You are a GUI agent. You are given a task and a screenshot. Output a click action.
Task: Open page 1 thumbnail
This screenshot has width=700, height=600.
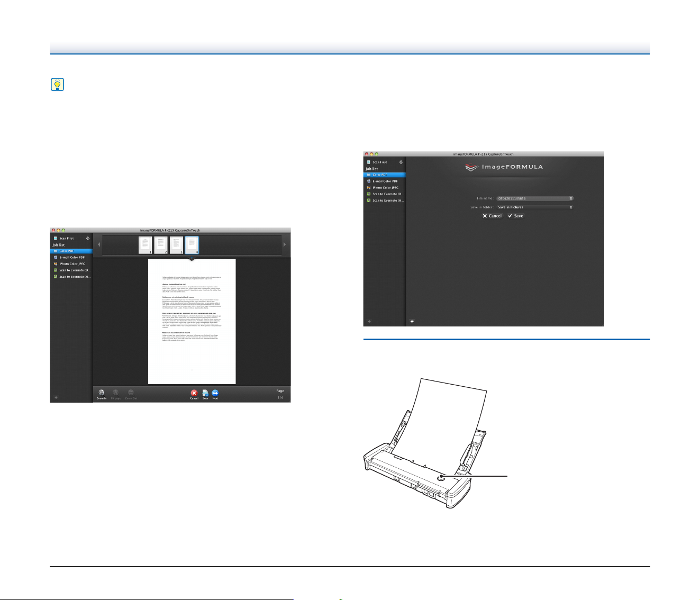coord(146,245)
